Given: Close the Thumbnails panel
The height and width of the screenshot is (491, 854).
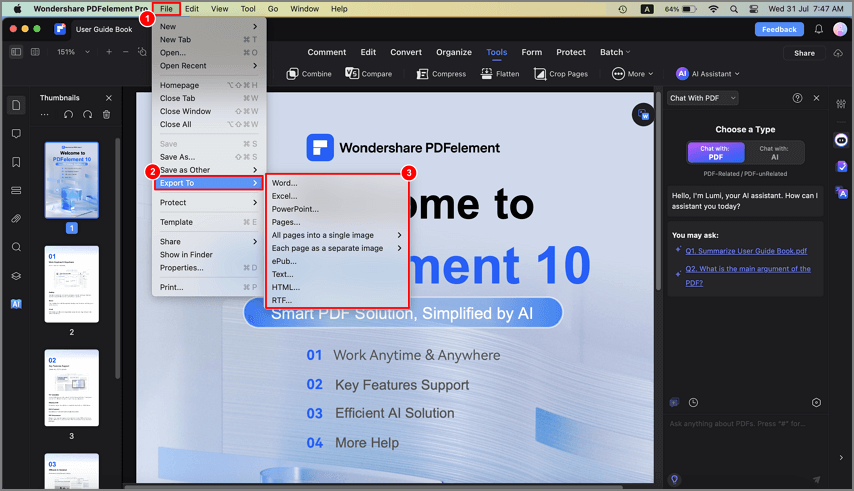Looking at the screenshot, I should click(x=108, y=98).
